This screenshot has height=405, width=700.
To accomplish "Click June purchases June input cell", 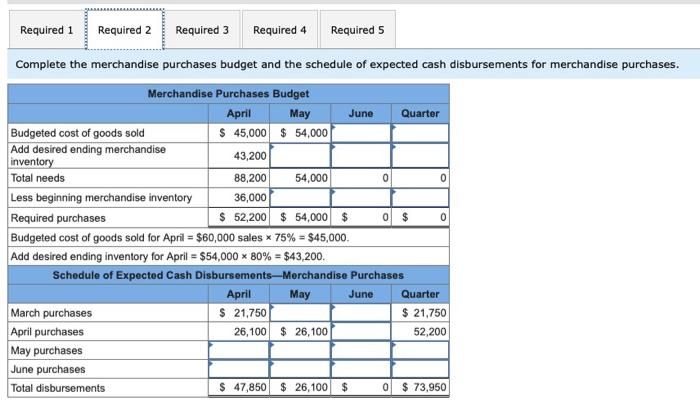I will pyautogui.click(x=361, y=369).
